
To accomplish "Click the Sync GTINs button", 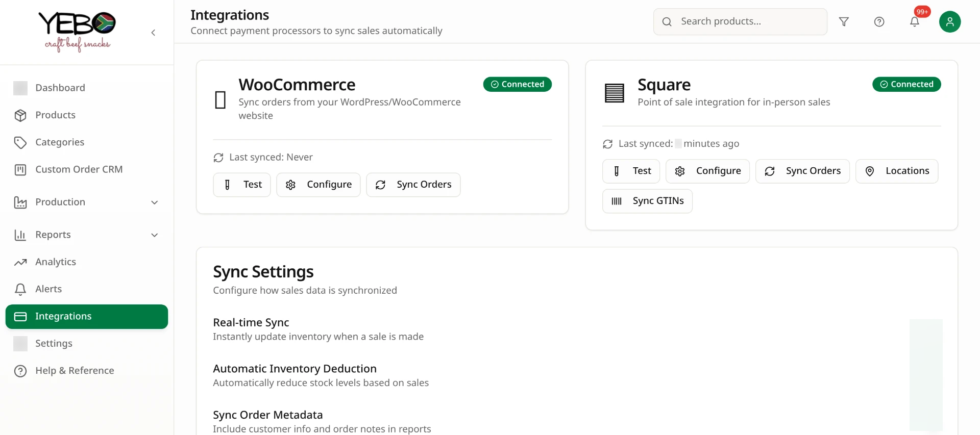I will [647, 201].
